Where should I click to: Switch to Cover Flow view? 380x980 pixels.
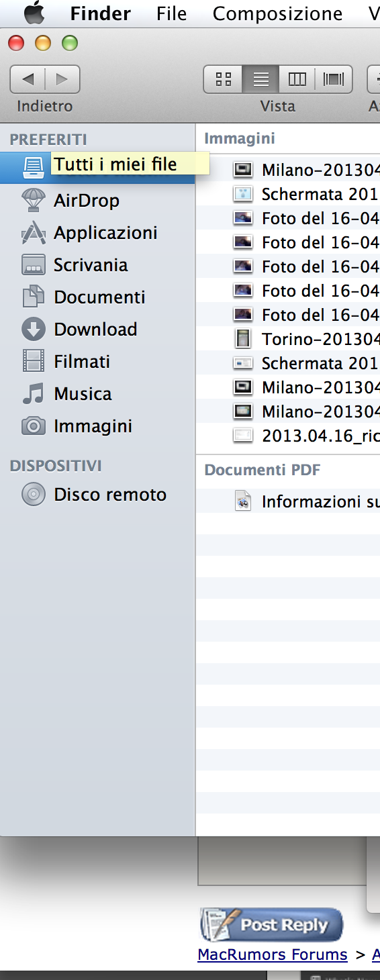334,79
